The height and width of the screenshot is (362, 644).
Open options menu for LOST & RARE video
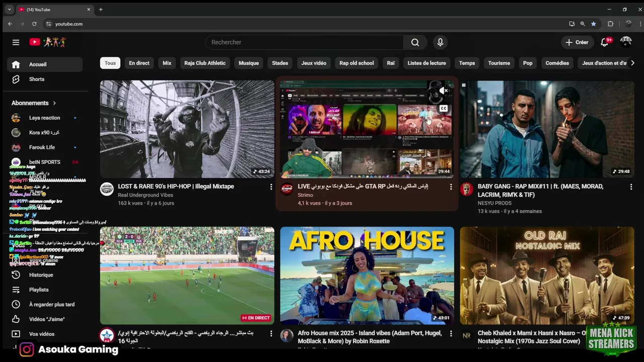click(271, 187)
